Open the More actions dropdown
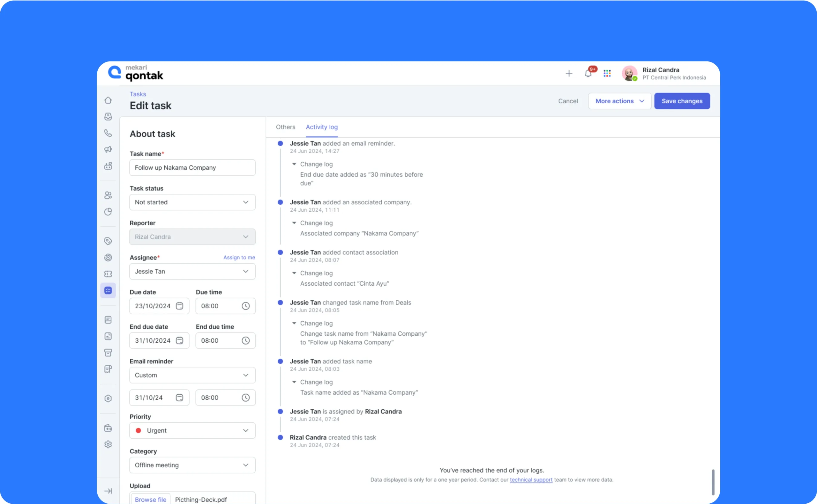 tap(619, 101)
